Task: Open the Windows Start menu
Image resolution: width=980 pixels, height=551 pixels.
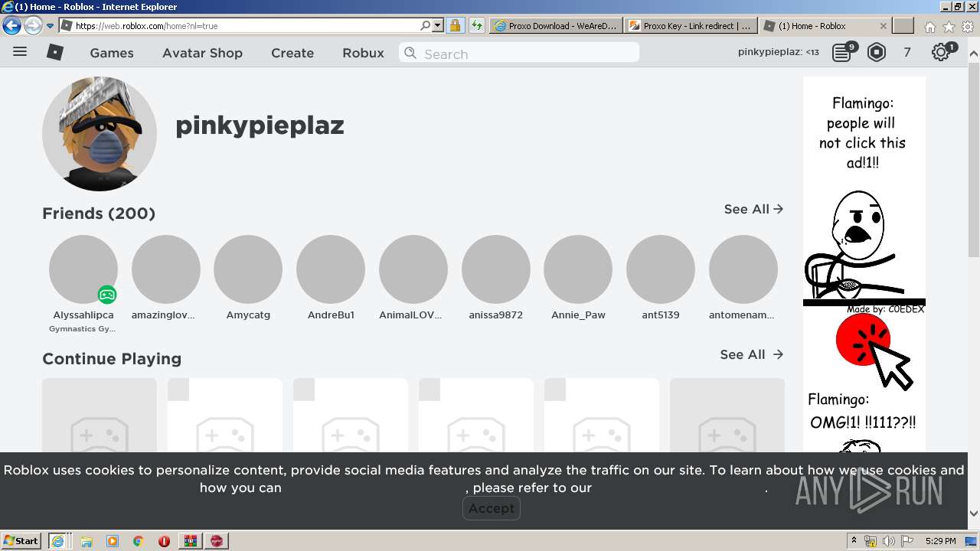Action: click(x=21, y=540)
